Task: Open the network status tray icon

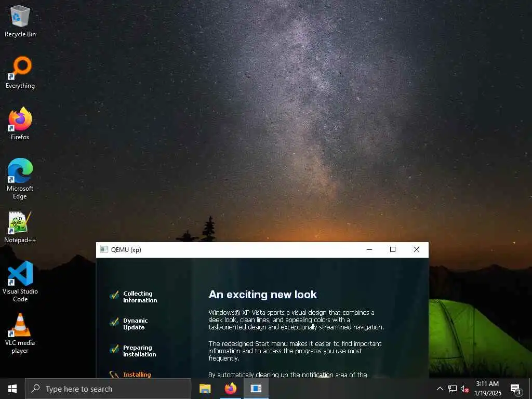Action: [x=453, y=389]
